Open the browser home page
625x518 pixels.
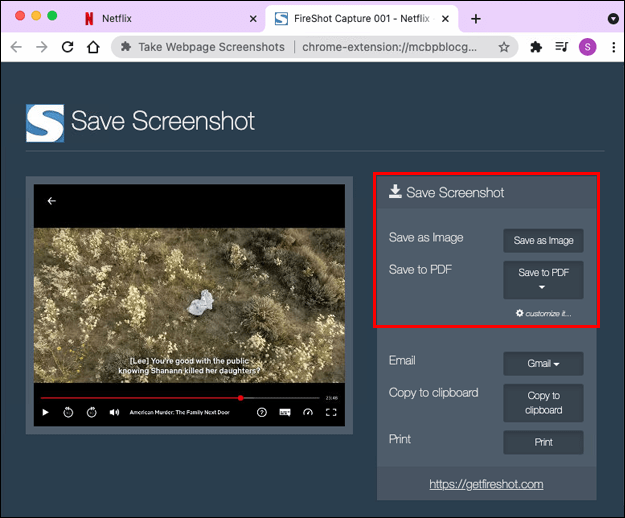93,47
